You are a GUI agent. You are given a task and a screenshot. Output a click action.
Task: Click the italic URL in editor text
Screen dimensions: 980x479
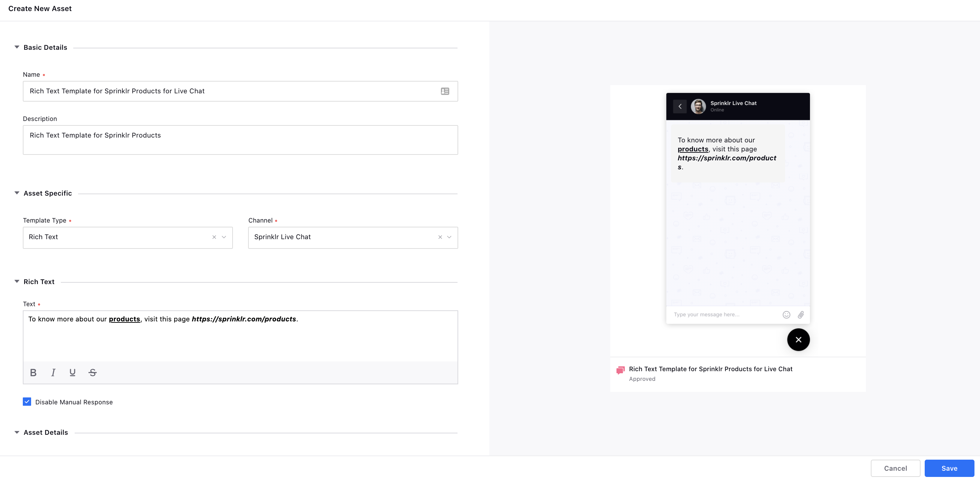pyautogui.click(x=244, y=319)
